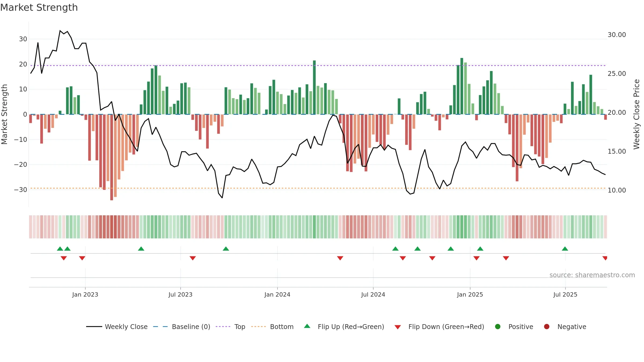The width and height of the screenshot is (644, 362).
Task: Select the flip-down marker between Jul 2023 and Jan 2024
Action: [x=193, y=258]
